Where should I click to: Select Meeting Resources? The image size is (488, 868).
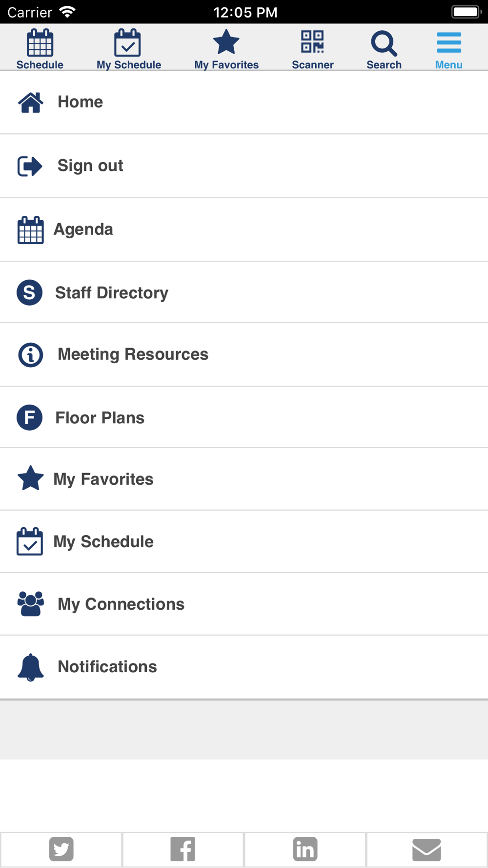133,354
